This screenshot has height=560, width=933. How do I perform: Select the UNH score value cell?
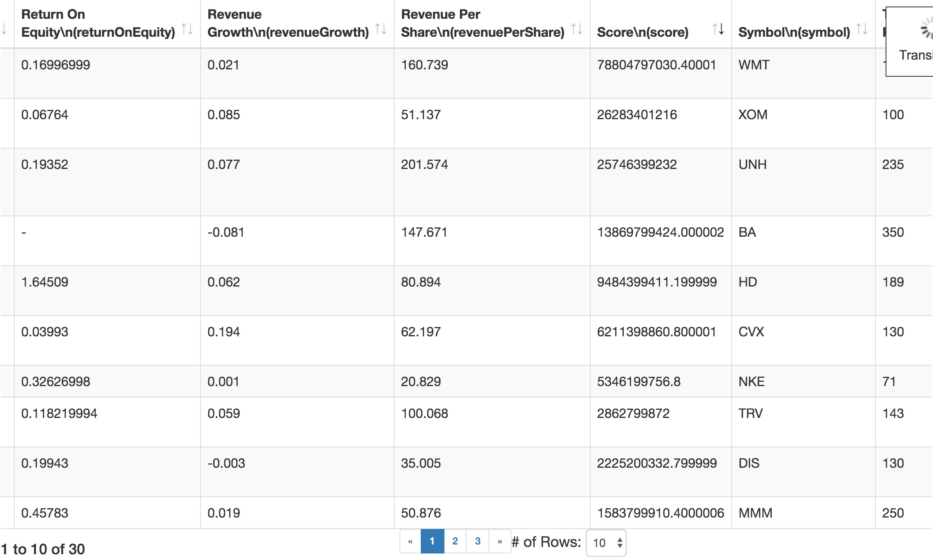637,164
